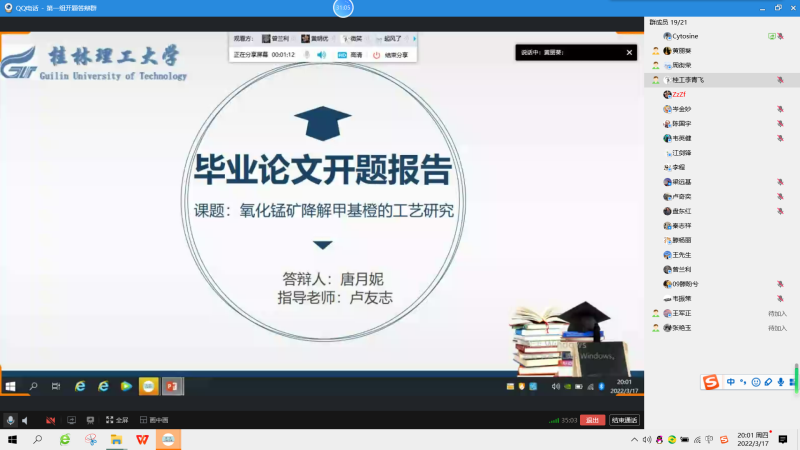Viewport: 800px width, 450px height.
Task: Expand the viewer list arrow beside 观看方
Action: 414,39
